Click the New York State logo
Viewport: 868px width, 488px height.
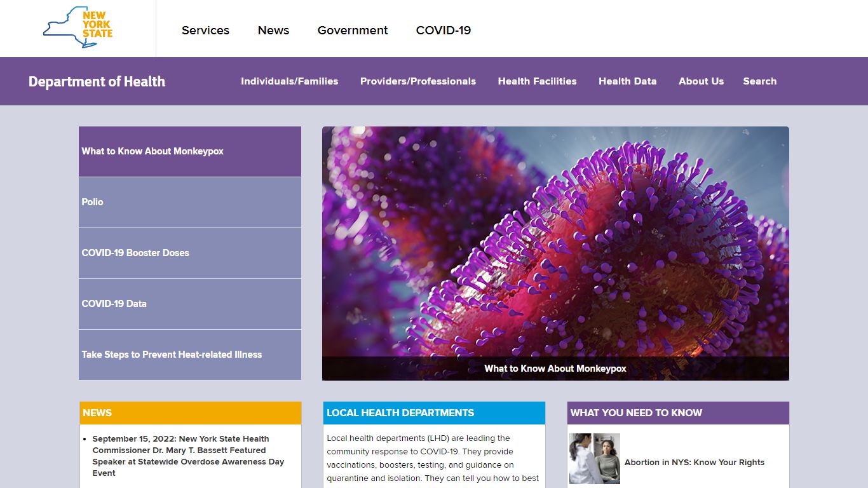(78, 27)
